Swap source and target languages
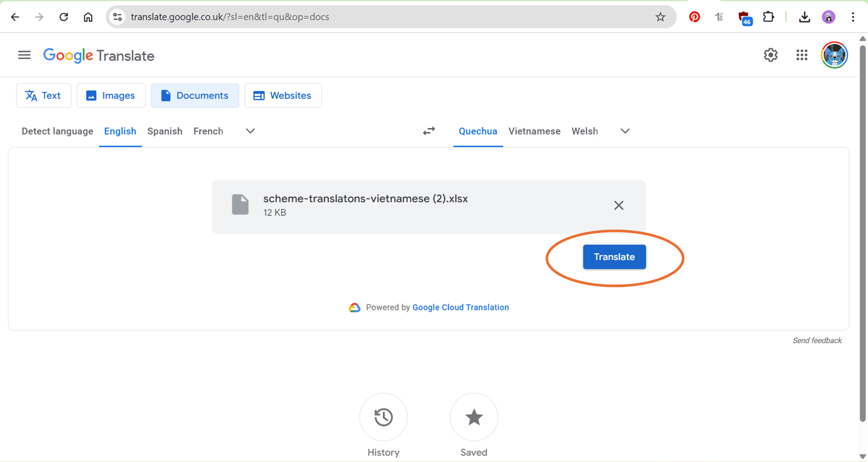 point(429,131)
